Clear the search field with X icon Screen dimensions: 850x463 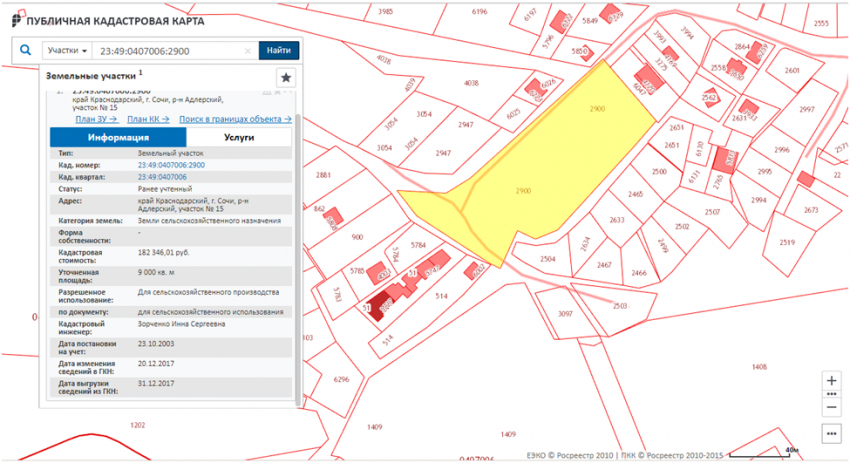click(x=248, y=50)
